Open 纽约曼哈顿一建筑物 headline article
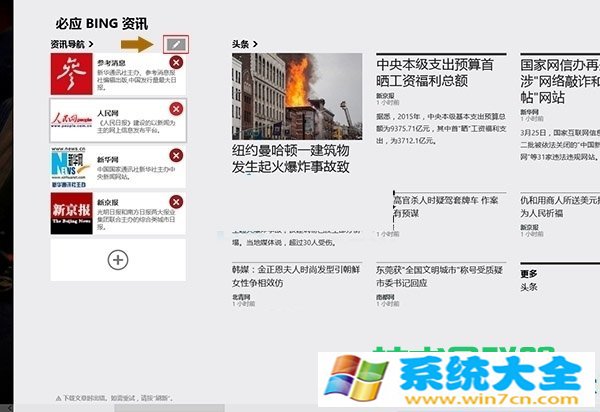This screenshot has height=412, width=600. pyautogui.click(x=291, y=158)
